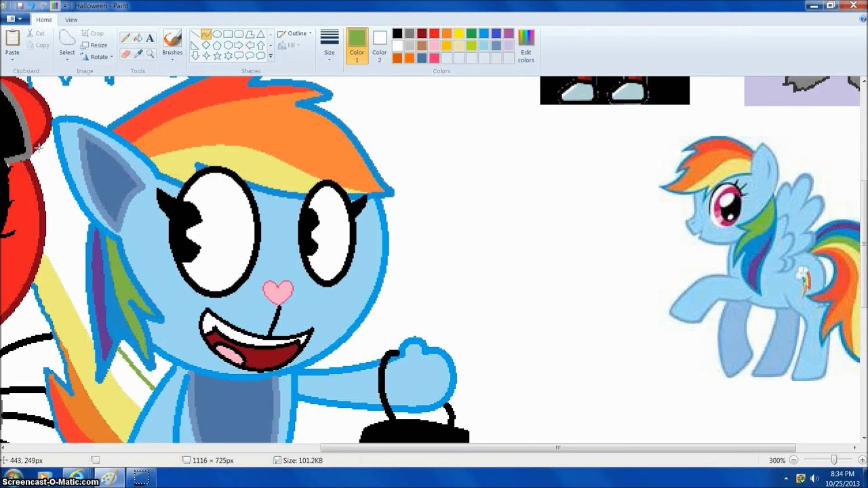Choose the straight Line shape
Screen dimensions: 868x488
click(x=195, y=34)
